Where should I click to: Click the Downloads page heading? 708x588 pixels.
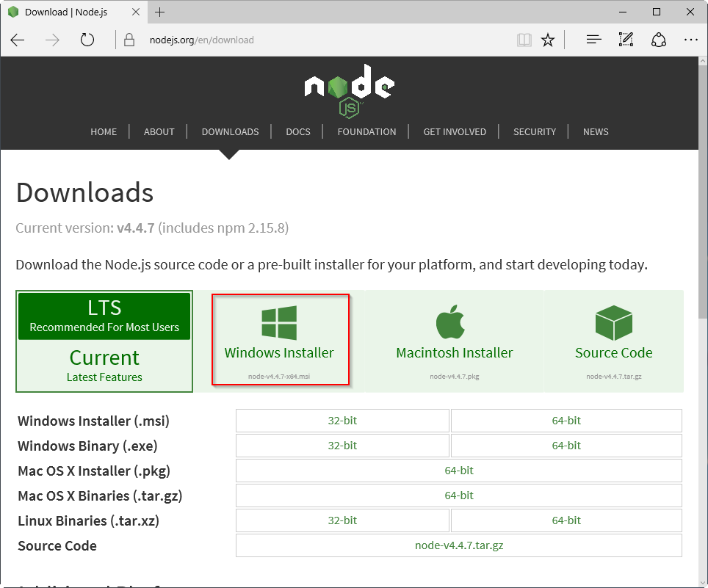pos(85,192)
